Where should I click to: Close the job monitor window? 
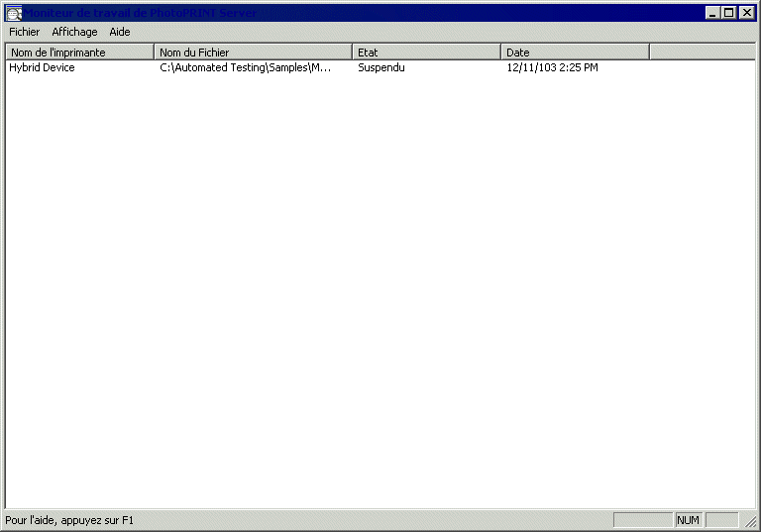[747, 13]
